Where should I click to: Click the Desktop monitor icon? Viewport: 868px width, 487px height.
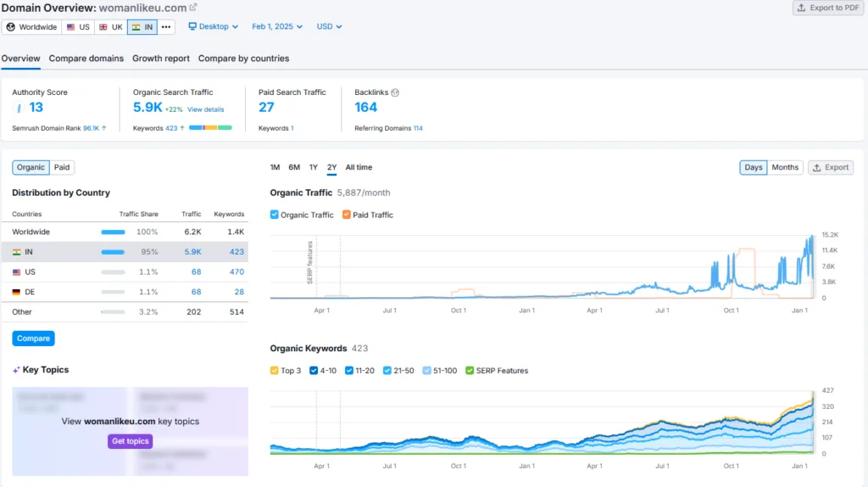pyautogui.click(x=192, y=26)
